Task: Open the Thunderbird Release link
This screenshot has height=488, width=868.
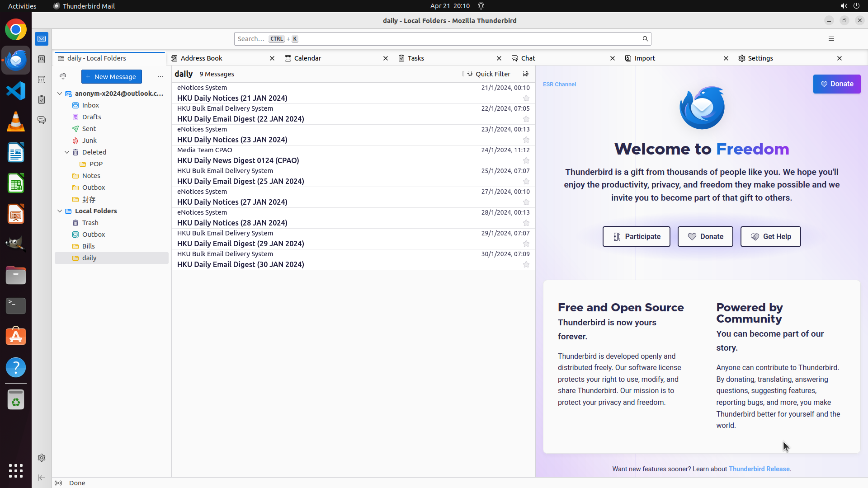Action: 759,469
